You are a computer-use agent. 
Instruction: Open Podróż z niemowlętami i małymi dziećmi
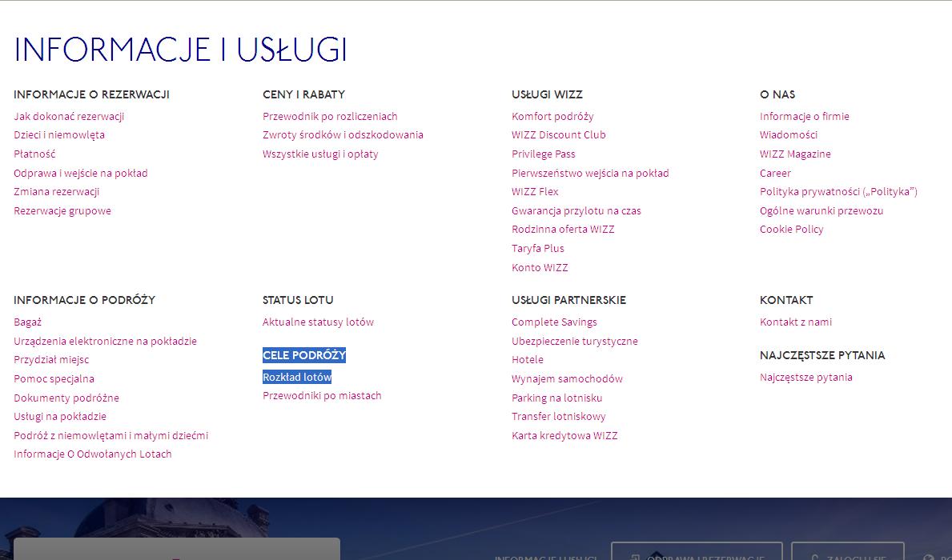(x=111, y=436)
